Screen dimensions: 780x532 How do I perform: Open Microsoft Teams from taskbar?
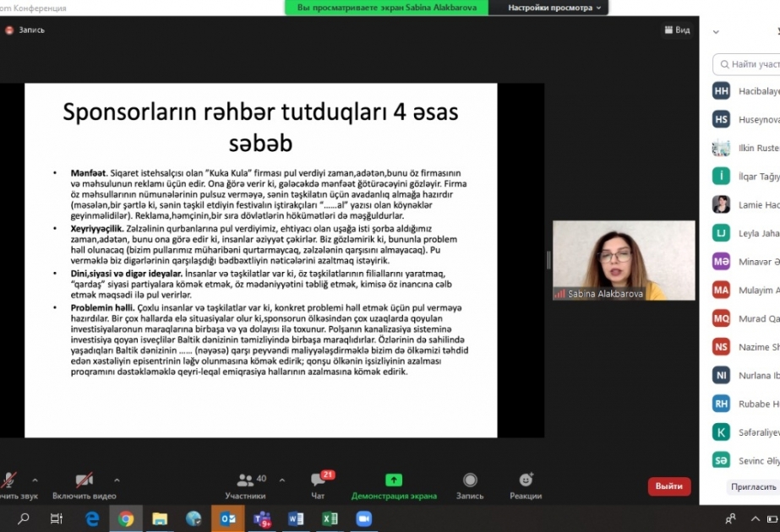pyautogui.click(x=262, y=519)
